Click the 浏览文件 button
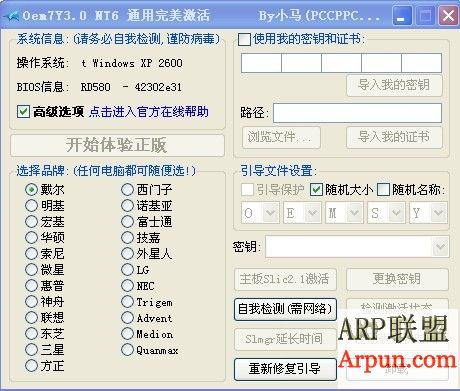 [281, 137]
